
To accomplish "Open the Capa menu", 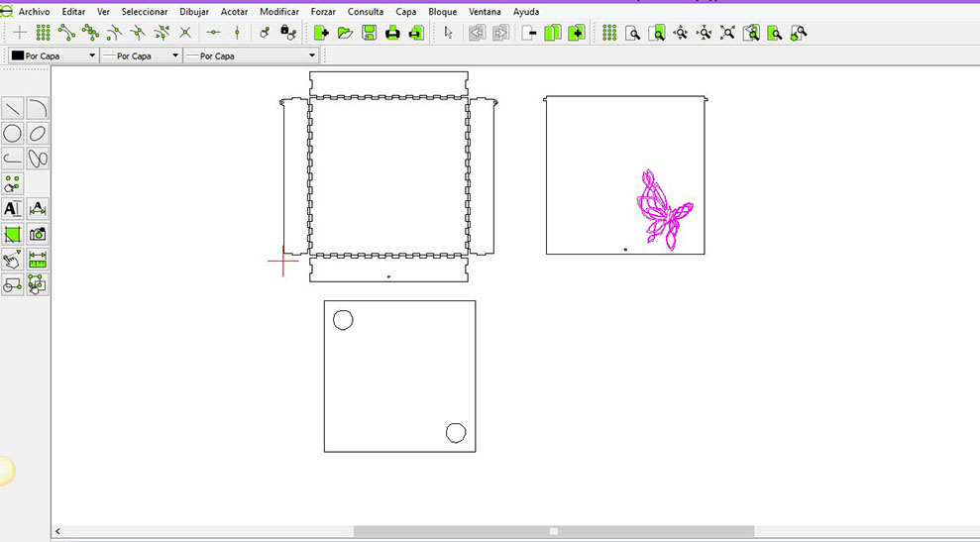I will pyautogui.click(x=405, y=11).
